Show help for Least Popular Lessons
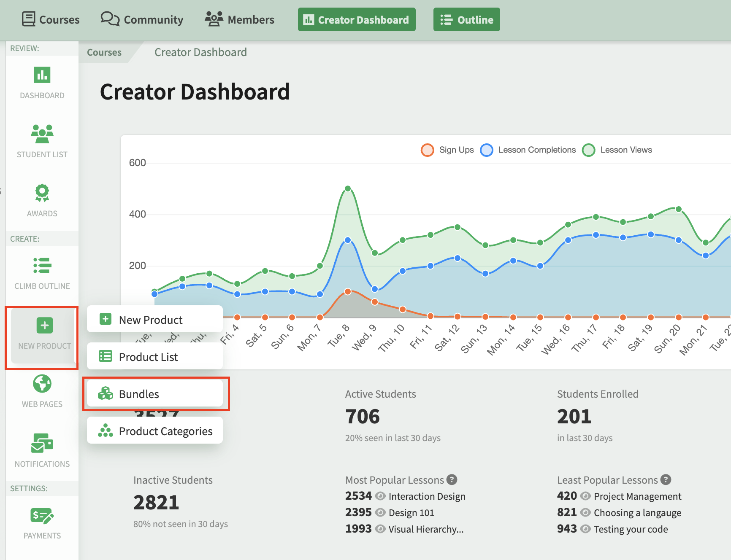The height and width of the screenshot is (560, 731). click(666, 479)
